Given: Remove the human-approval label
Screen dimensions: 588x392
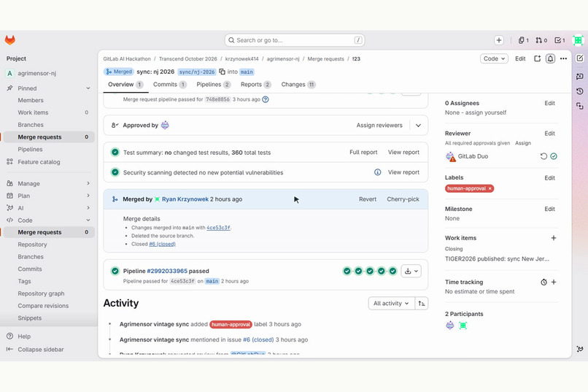Looking at the screenshot, I should tap(490, 188).
